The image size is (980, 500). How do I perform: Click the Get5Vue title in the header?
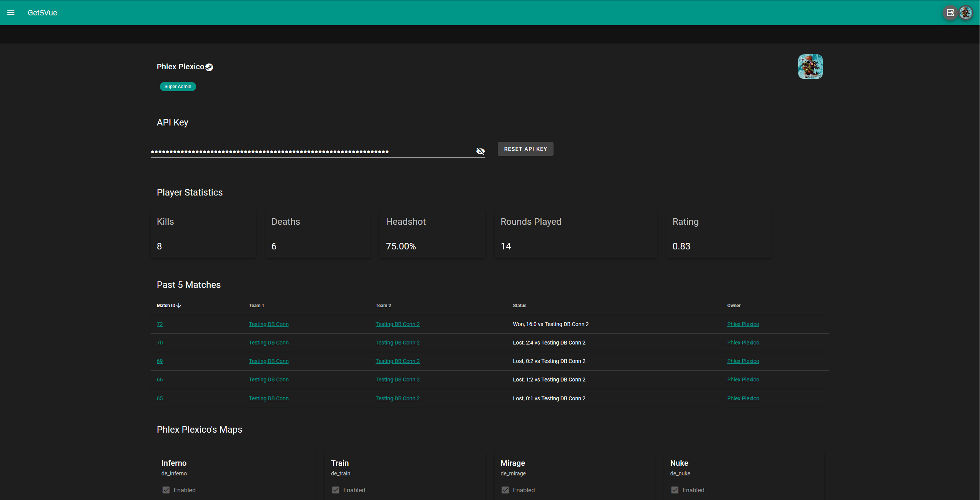click(42, 13)
